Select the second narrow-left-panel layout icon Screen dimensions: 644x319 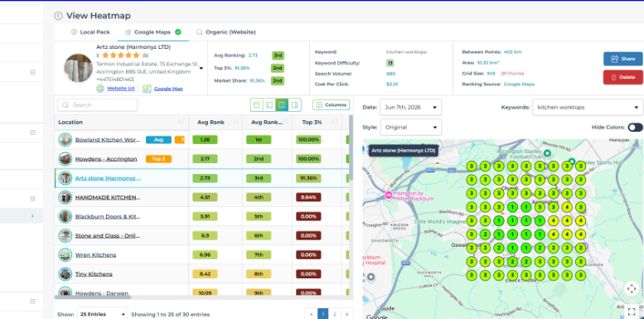click(269, 105)
